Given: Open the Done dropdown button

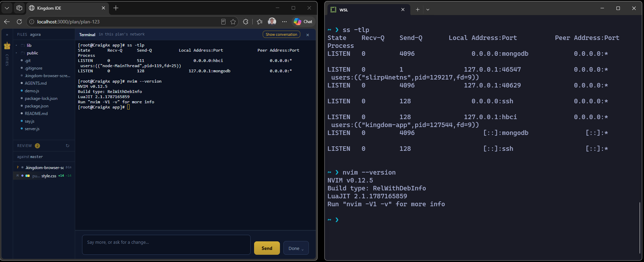Looking at the screenshot, I should 296,248.
